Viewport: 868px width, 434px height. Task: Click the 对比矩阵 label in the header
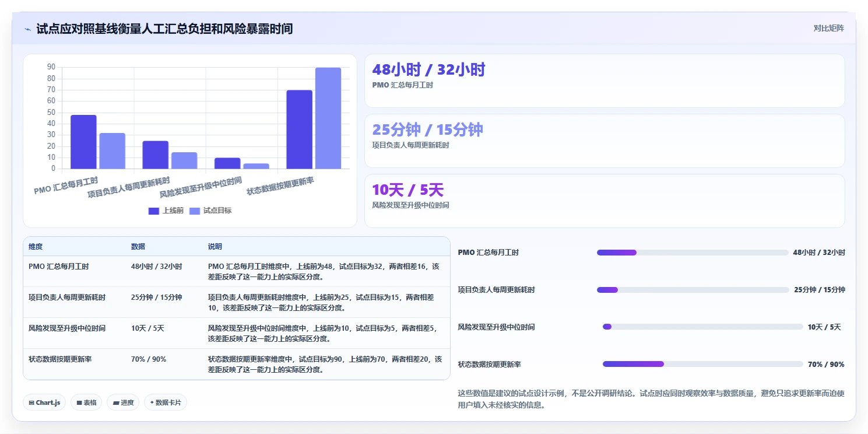click(x=828, y=28)
